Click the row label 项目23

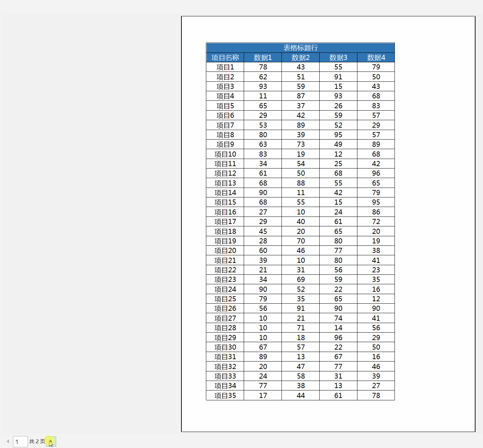(x=225, y=279)
